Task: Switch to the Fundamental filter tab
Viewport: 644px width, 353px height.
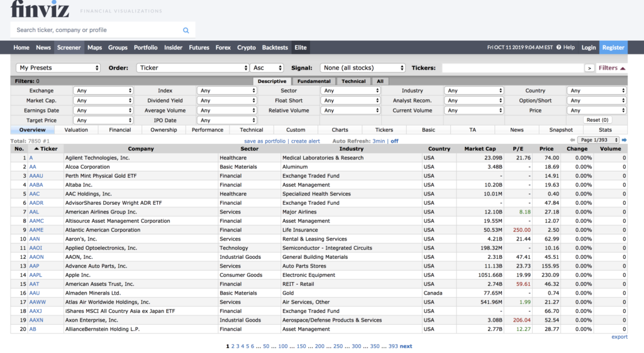Action: pyautogui.click(x=314, y=81)
